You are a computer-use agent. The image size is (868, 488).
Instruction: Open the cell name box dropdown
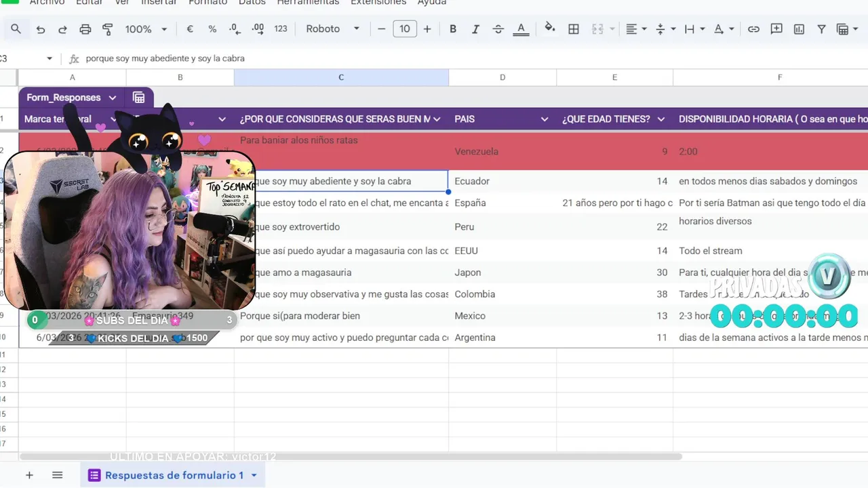coord(50,58)
